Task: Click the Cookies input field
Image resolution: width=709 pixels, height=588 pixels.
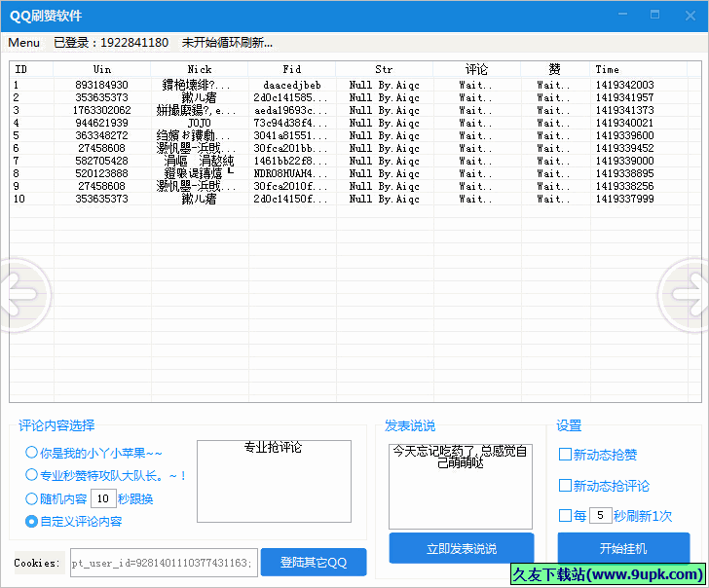Action: pos(163,563)
